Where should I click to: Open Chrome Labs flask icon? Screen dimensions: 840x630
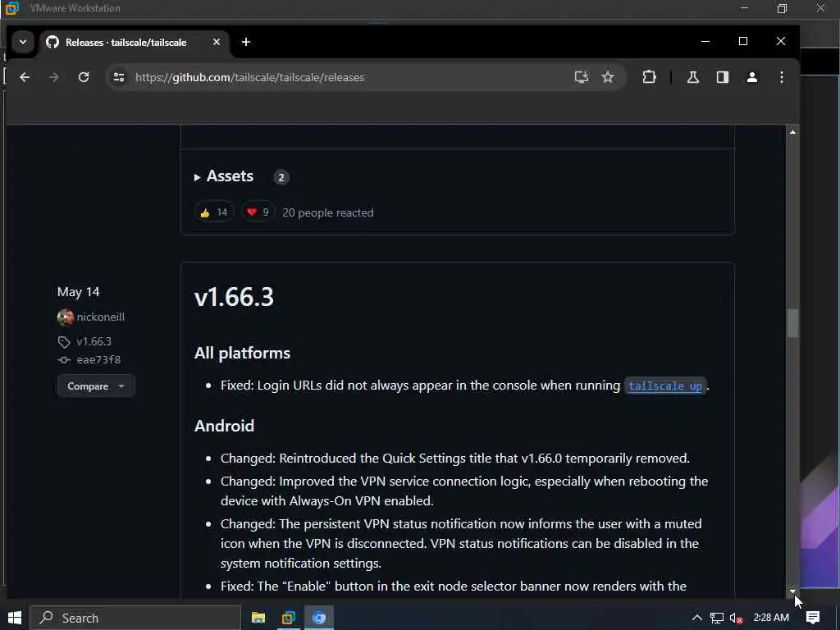(692, 77)
